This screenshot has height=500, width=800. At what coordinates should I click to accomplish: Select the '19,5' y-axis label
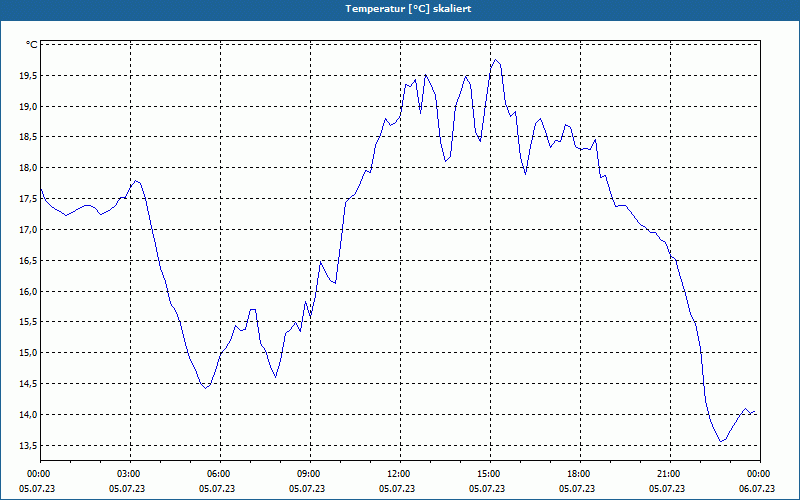28,76
